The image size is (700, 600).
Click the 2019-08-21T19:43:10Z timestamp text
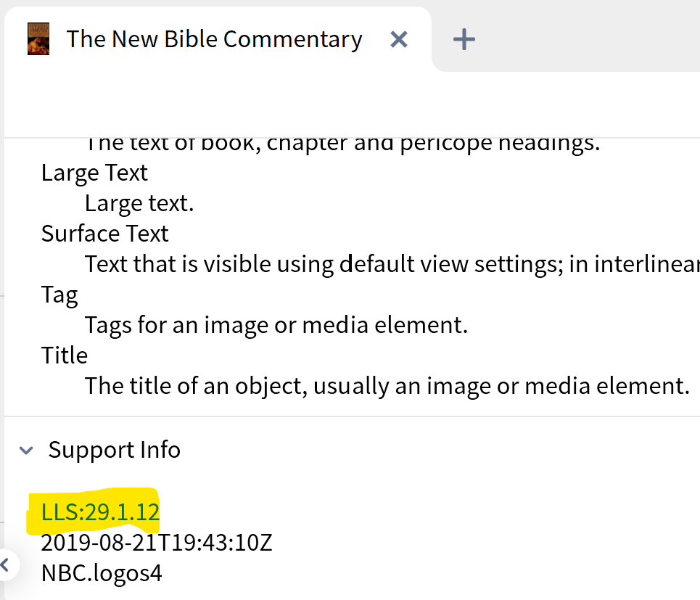(156, 543)
